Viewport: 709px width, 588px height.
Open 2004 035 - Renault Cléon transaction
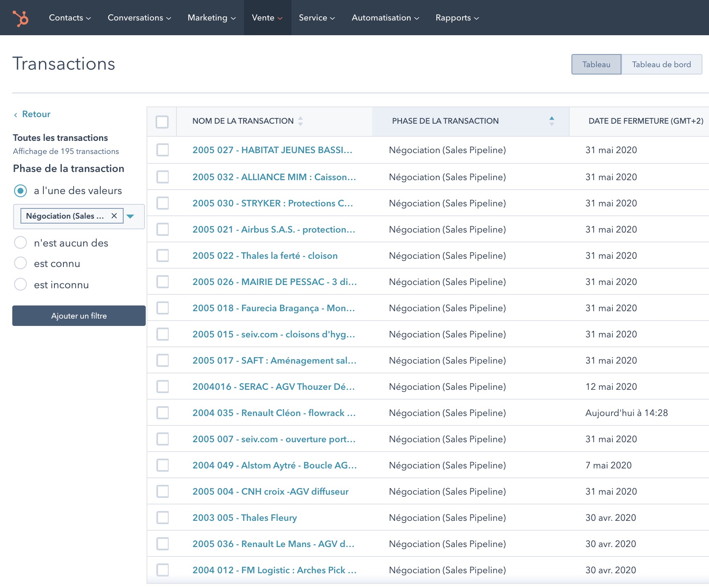click(274, 413)
